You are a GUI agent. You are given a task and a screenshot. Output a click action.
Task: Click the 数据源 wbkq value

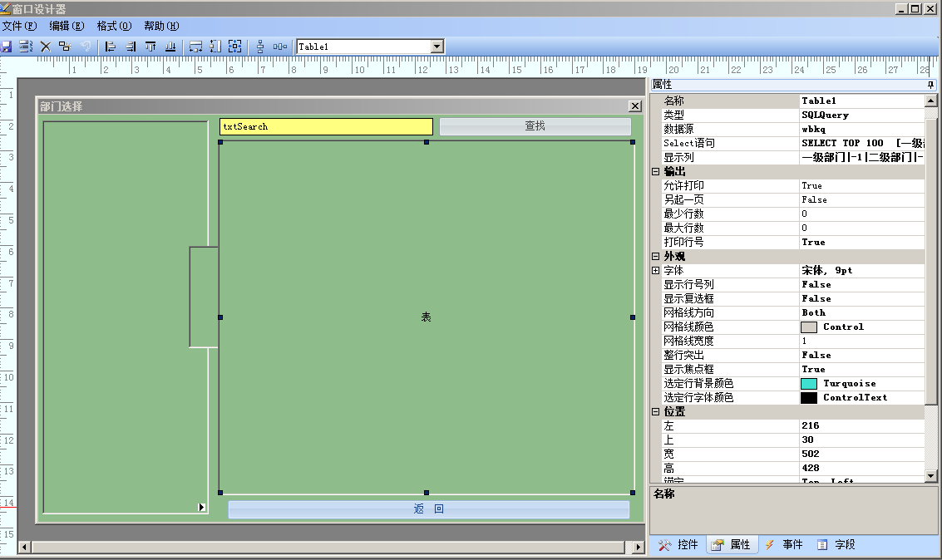pyautogui.click(x=861, y=129)
